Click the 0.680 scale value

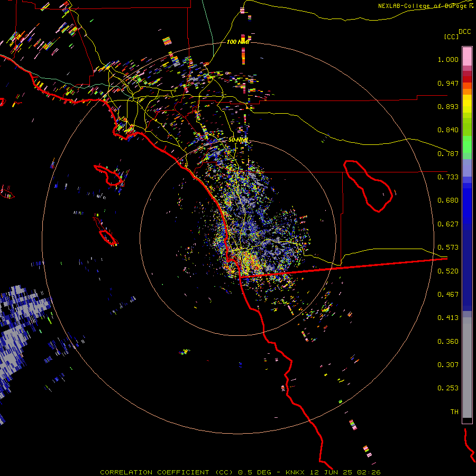pos(448,200)
